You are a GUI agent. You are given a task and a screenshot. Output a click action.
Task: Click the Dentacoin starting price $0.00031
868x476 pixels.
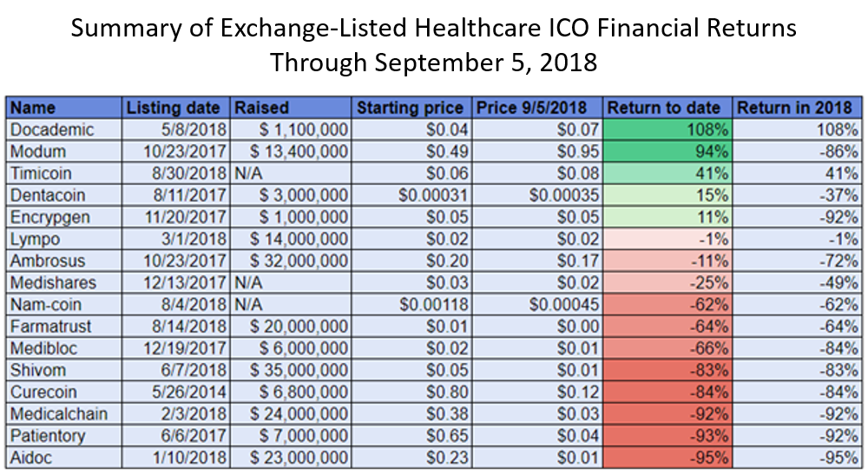[411, 195]
